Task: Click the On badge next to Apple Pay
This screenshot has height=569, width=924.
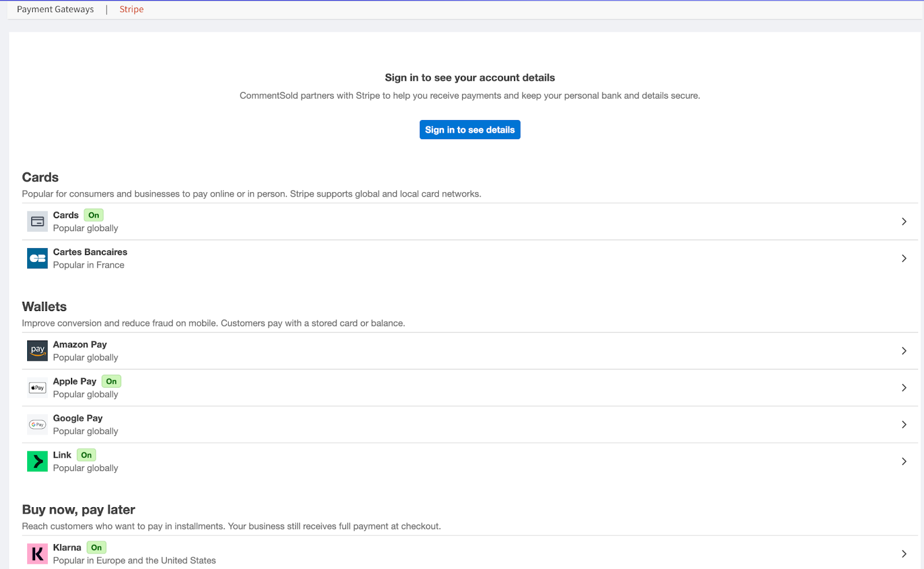Action: [111, 381]
